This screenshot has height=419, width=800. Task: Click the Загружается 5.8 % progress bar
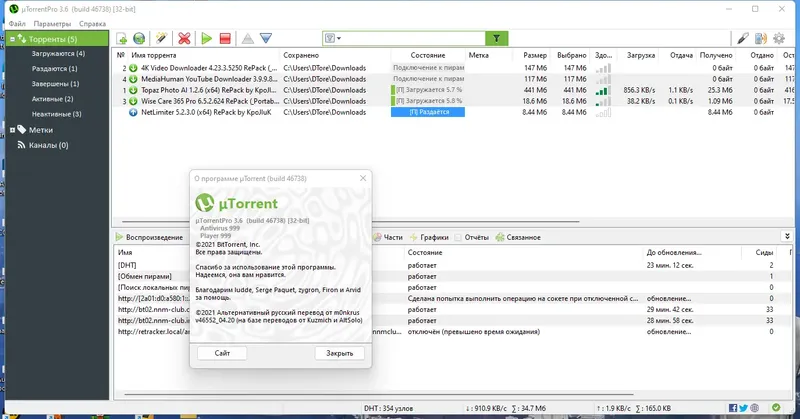(x=428, y=101)
